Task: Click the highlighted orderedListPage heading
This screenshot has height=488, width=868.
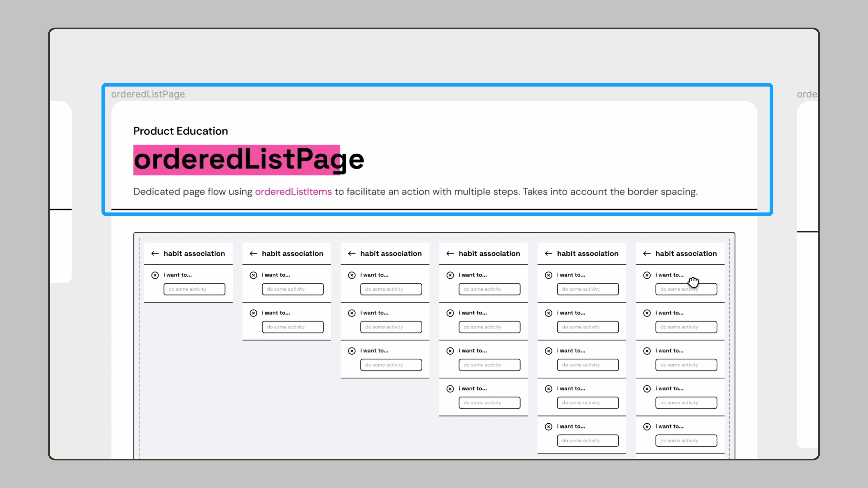Action: point(249,160)
